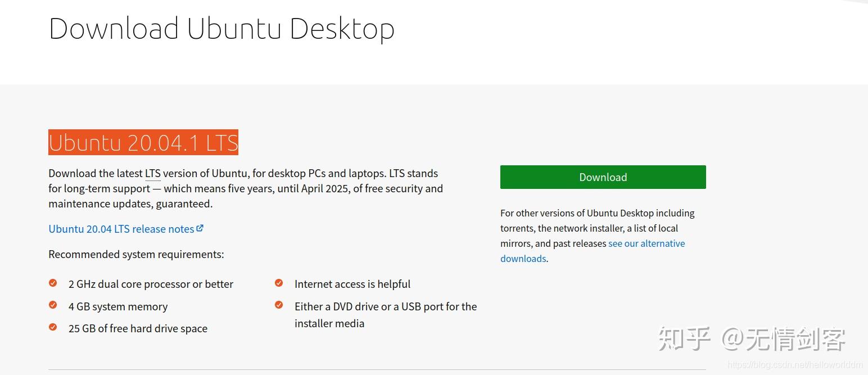Click the checkmark icon beside 2 GHz processor
Image resolution: width=868 pixels, height=375 pixels.
pos(53,283)
